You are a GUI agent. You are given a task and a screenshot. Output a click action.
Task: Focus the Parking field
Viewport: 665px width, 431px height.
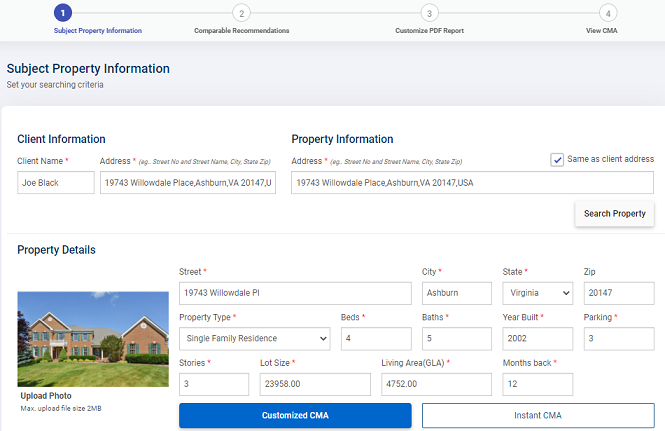click(619, 339)
